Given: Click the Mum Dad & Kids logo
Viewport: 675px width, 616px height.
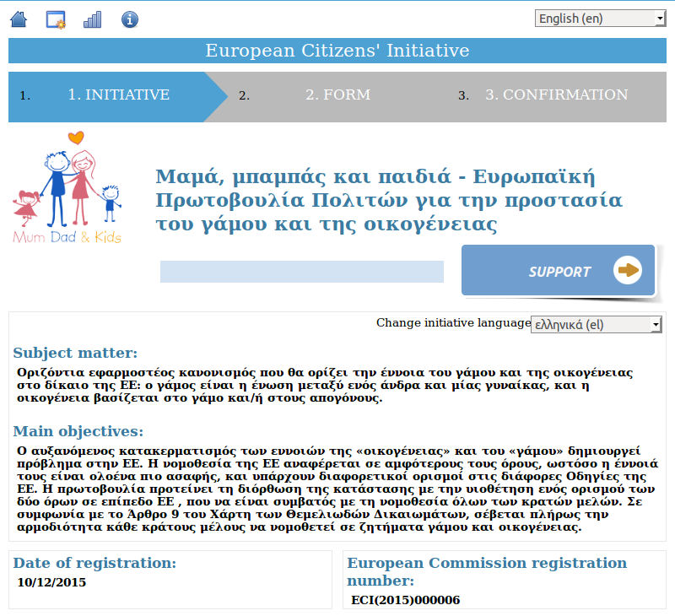Looking at the screenshot, I should pyautogui.click(x=67, y=187).
